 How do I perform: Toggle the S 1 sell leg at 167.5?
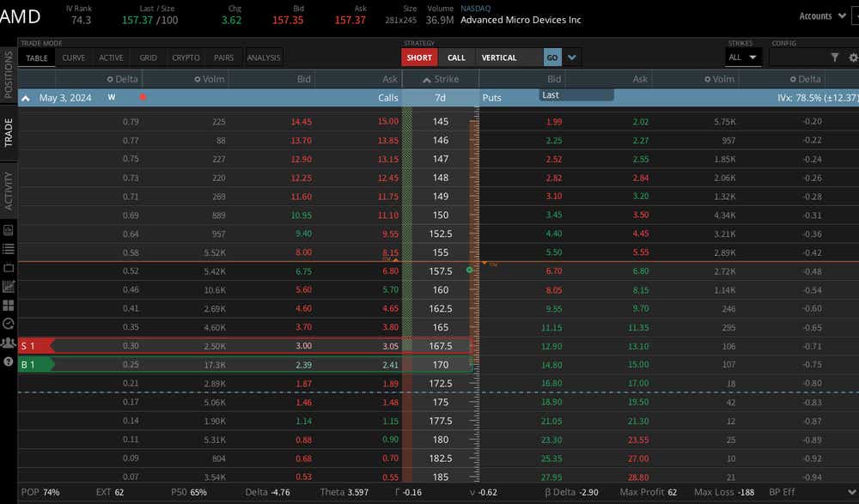click(x=36, y=346)
